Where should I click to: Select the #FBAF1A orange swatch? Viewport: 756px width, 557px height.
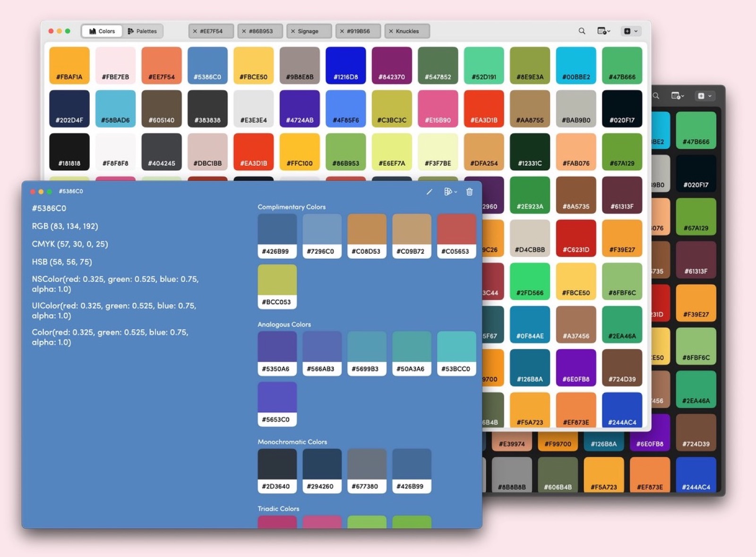click(69, 65)
